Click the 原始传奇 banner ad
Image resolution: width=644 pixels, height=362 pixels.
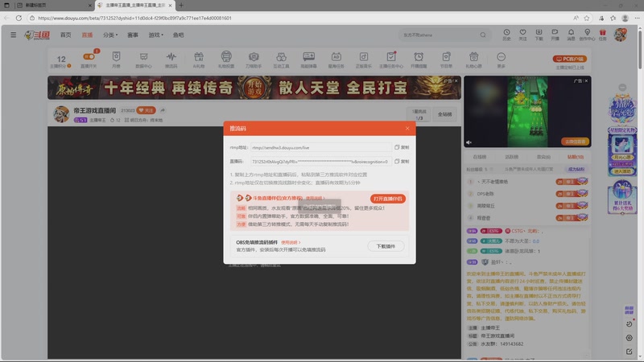[254, 88]
